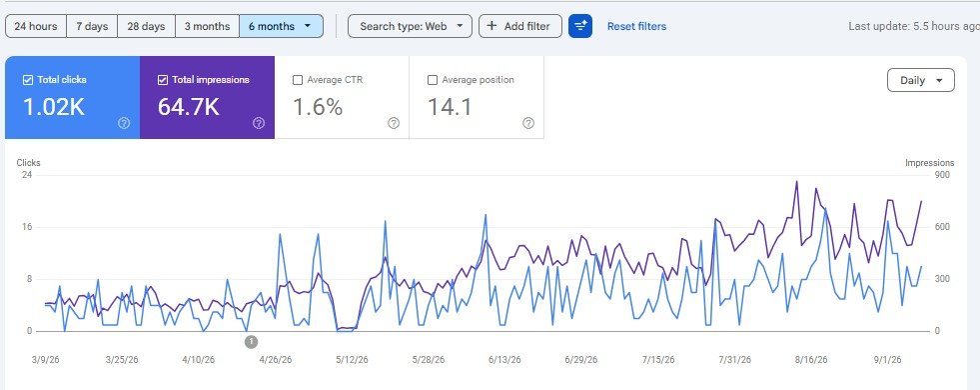
Task: Click the 900 impressions axis value
Action: (x=942, y=175)
